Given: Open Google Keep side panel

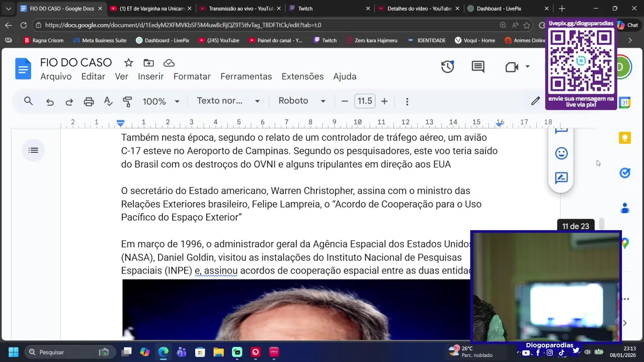Looking at the screenshot, I should [625, 138].
